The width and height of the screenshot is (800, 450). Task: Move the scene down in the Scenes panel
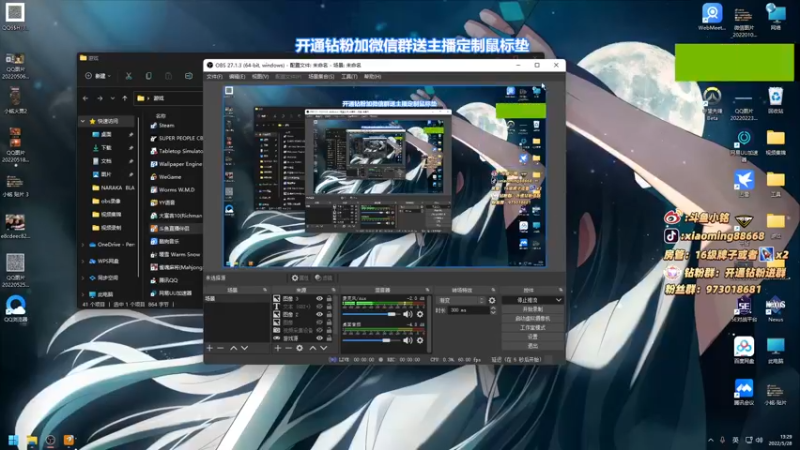(x=244, y=348)
